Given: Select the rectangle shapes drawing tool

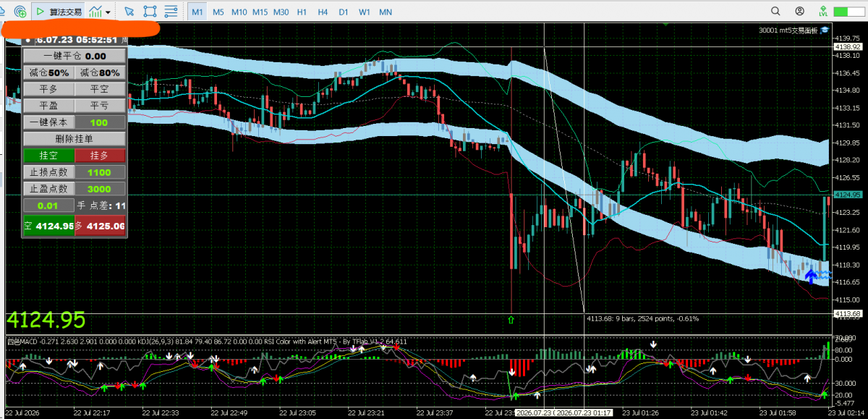Looking at the screenshot, I should tap(150, 12).
